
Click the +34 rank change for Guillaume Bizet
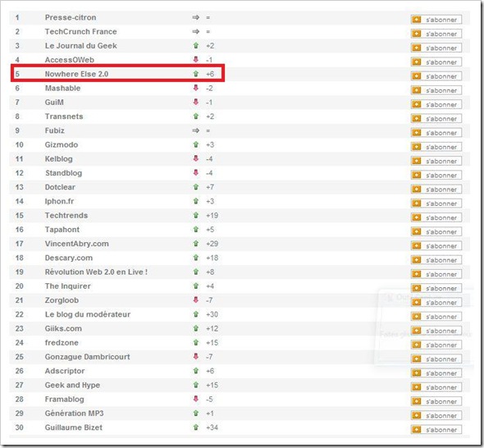[x=212, y=427]
